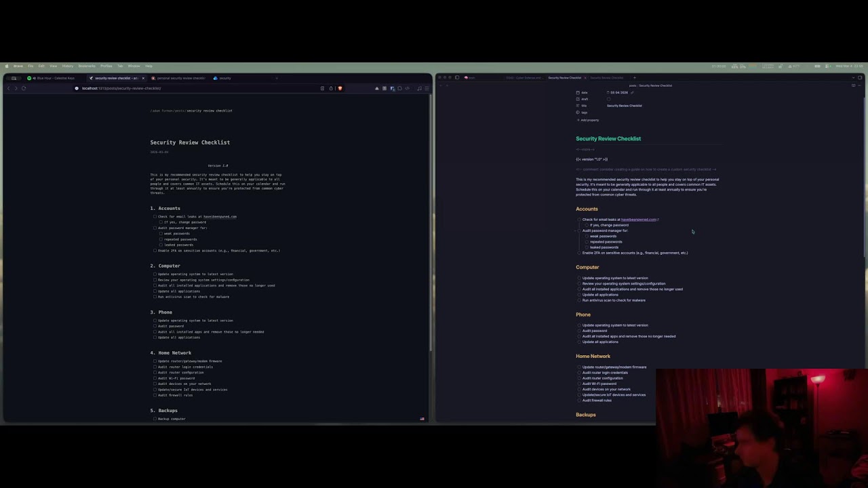The height and width of the screenshot is (488, 868).
Task: Collapse 'Audit password manager for:' item in Obsidian
Action: pos(574,231)
